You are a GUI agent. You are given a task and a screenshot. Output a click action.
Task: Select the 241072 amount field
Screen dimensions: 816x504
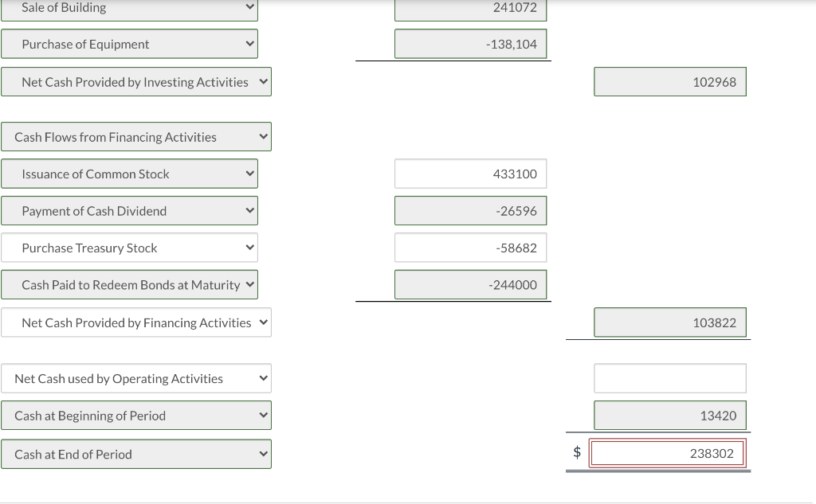click(x=470, y=8)
